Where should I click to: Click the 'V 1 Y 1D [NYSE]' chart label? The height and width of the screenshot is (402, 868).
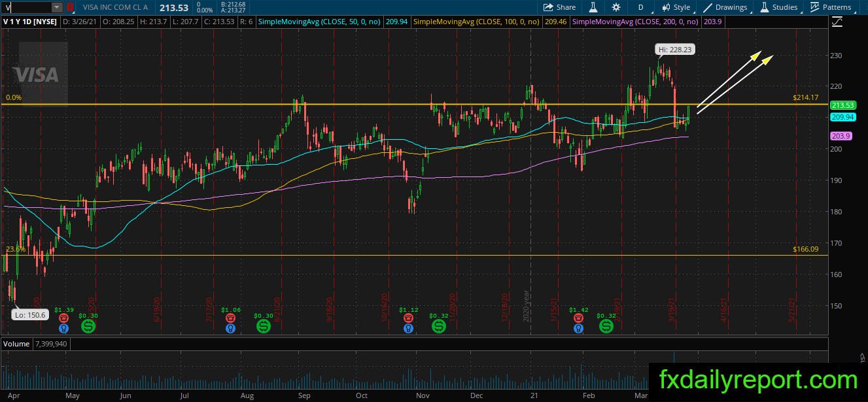coord(31,22)
